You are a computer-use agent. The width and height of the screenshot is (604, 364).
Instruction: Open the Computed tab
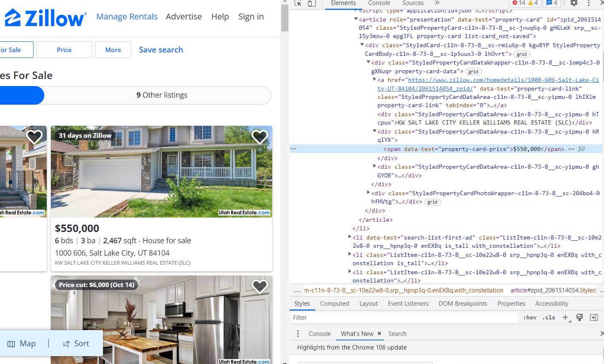coord(334,304)
